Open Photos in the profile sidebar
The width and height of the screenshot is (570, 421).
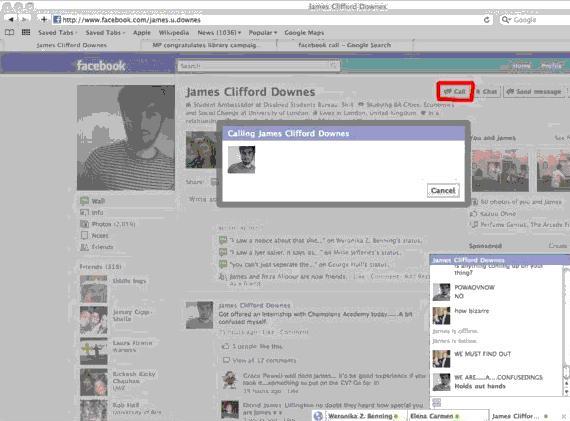point(108,224)
